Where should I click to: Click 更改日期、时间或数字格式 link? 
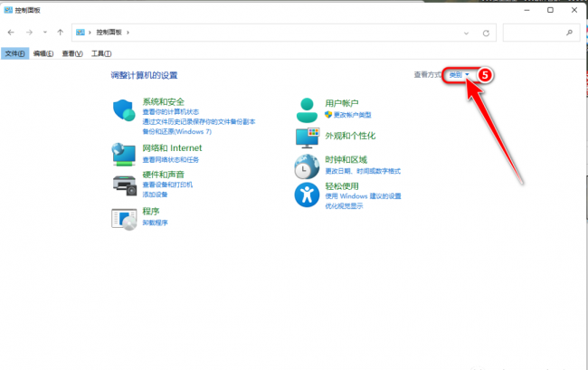363,171
